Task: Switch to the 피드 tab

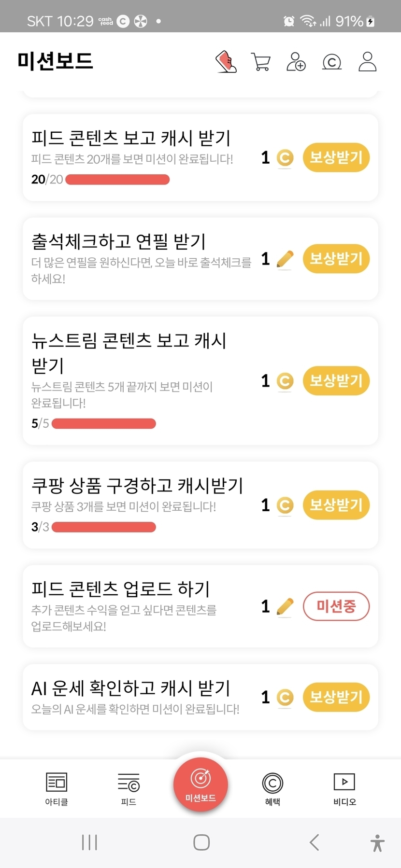Action: (129, 788)
